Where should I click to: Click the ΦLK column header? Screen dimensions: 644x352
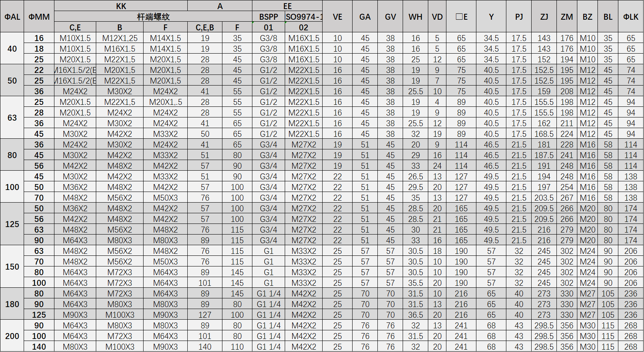[x=631, y=17]
